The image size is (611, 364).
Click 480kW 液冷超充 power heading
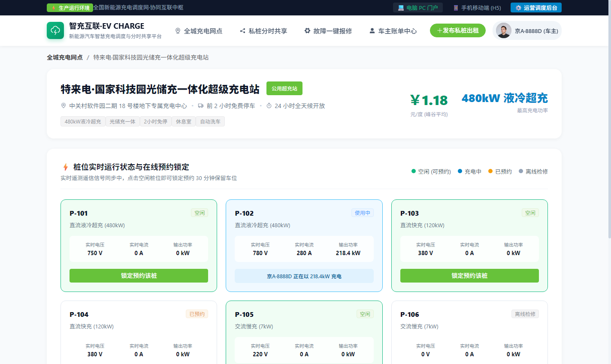click(505, 98)
